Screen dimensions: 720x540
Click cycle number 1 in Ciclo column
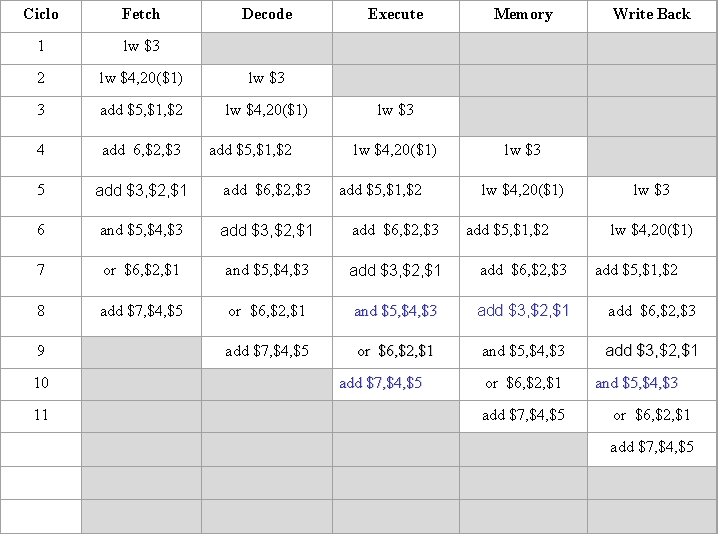pos(40,47)
